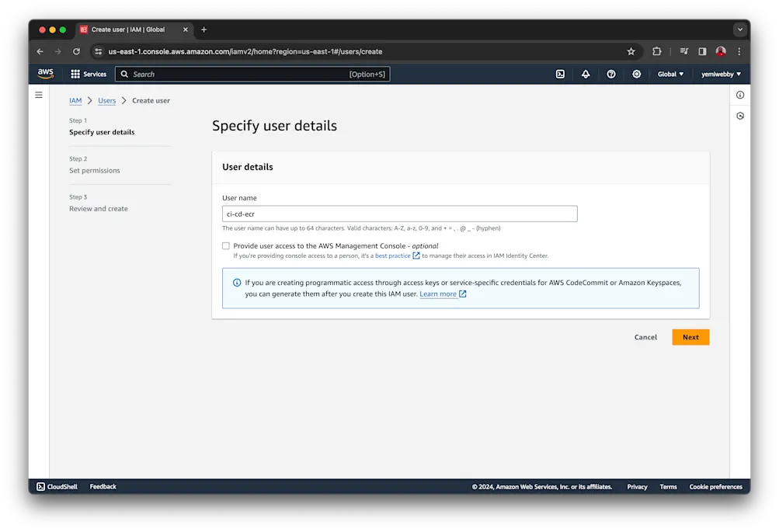Click the AWS logo home icon
Screen dimensions: 779x532
(x=46, y=74)
